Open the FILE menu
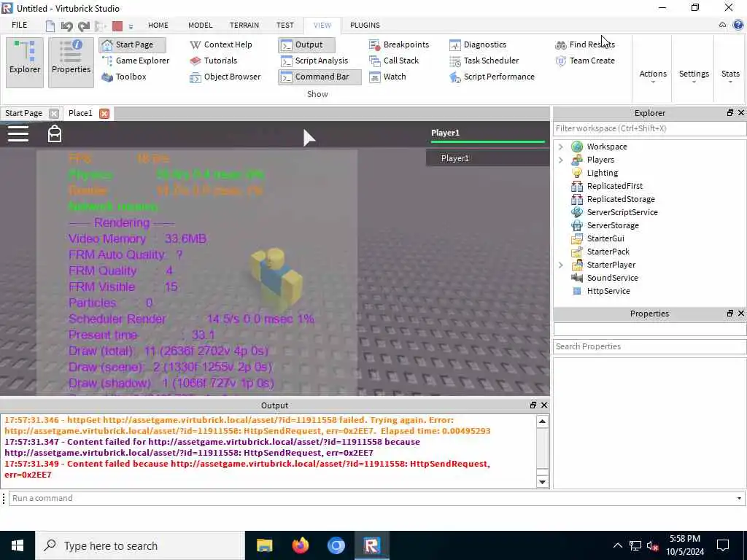Screen dimensions: 747x560 point(20,26)
